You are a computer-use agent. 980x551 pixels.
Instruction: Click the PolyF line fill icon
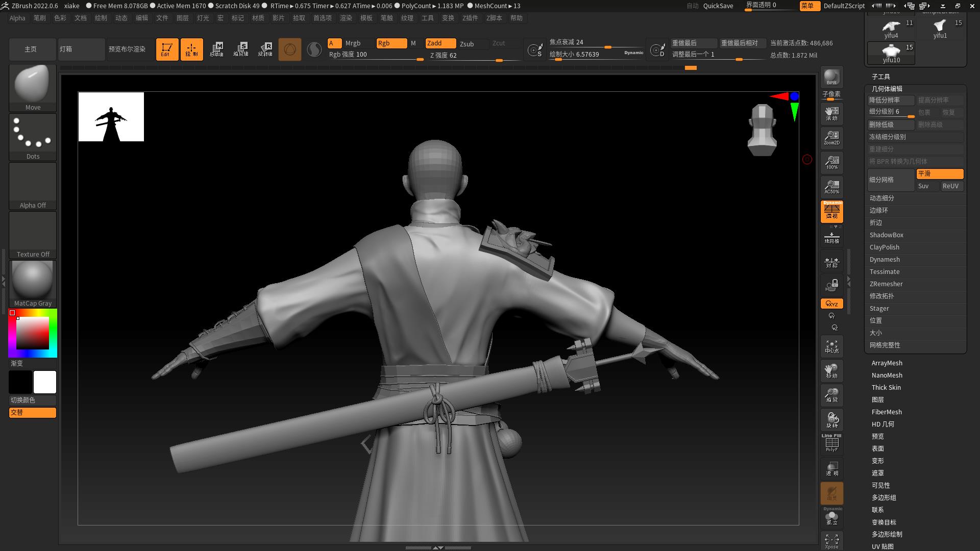click(831, 443)
